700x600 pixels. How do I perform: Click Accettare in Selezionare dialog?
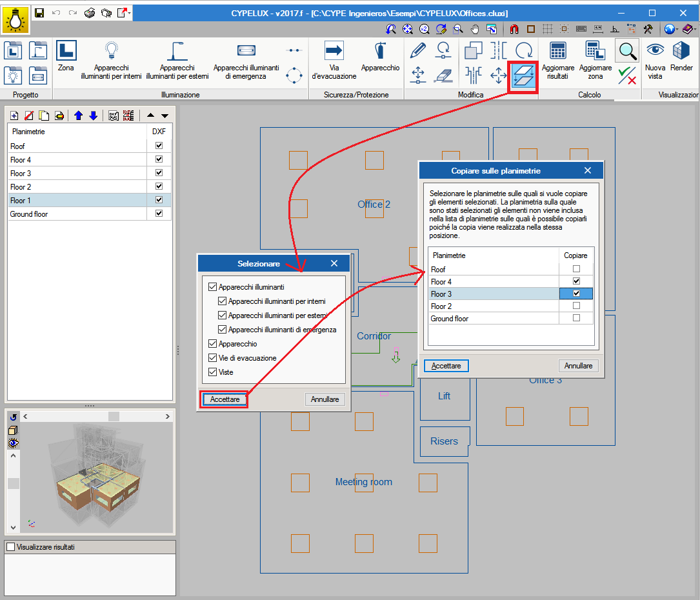225,399
